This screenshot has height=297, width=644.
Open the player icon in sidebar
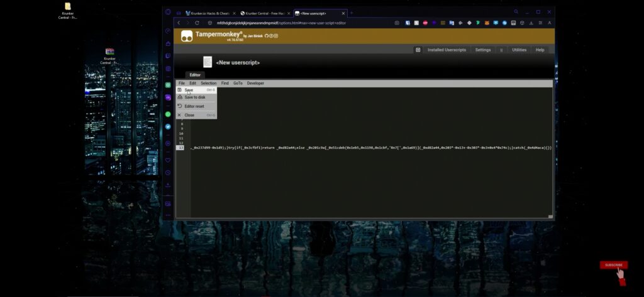click(168, 144)
